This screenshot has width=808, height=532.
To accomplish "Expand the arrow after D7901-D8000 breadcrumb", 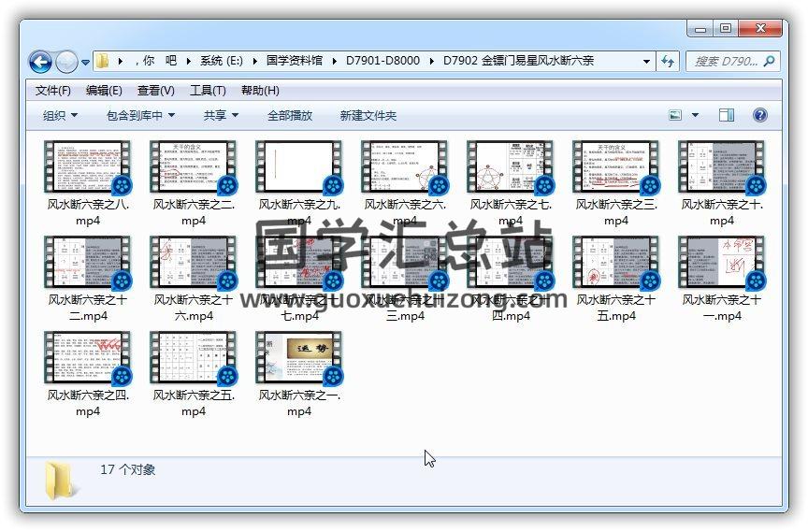I will click(x=431, y=62).
